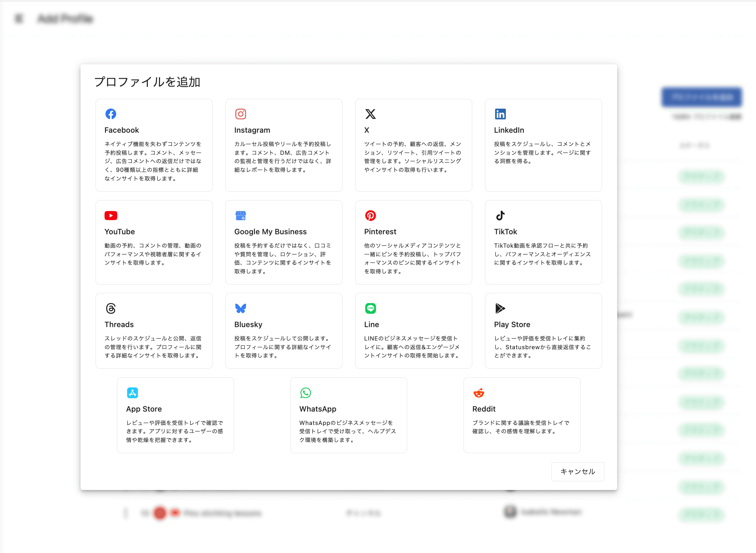Select the Bluesky butterfly icon
The height and width of the screenshot is (553, 756).
(240, 308)
